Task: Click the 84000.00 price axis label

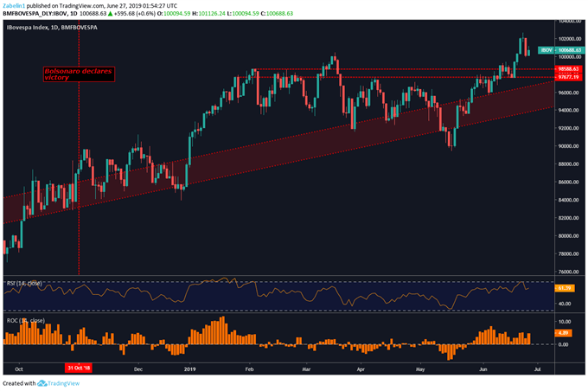Action: click(x=570, y=200)
